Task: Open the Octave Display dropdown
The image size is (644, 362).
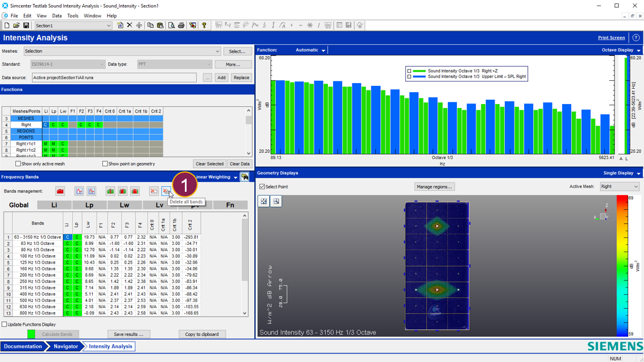Action: 638,50
